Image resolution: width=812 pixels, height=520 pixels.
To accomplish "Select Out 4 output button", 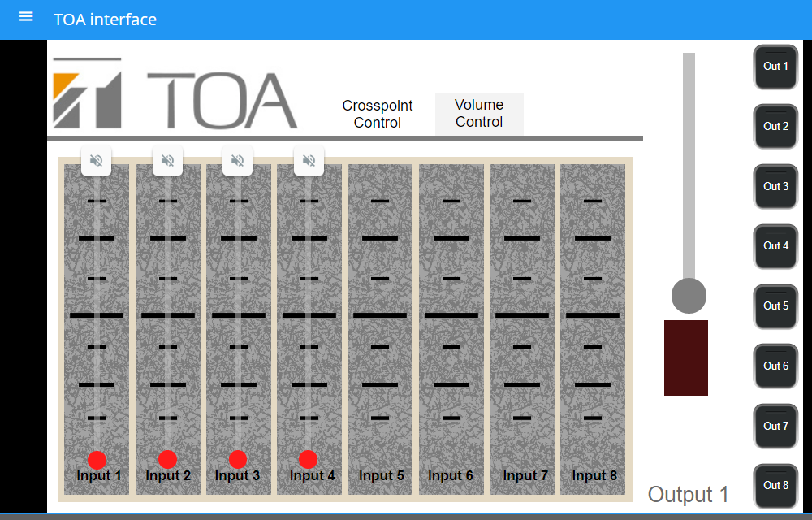I will pos(775,246).
